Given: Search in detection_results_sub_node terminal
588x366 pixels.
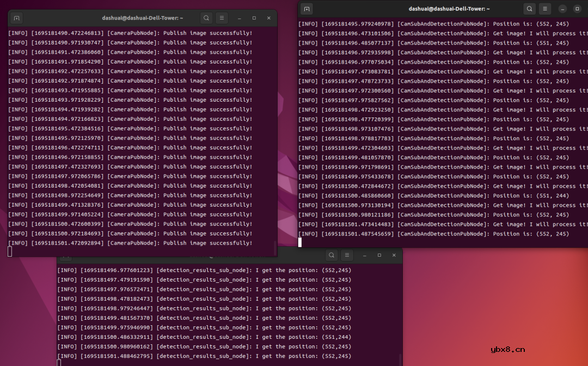Looking at the screenshot, I should (x=331, y=255).
